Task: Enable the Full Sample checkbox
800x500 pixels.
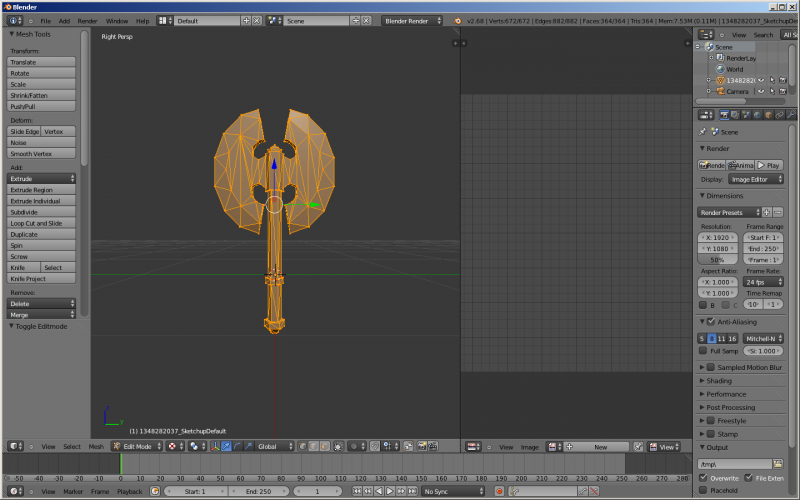Action: tap(704, 351)
